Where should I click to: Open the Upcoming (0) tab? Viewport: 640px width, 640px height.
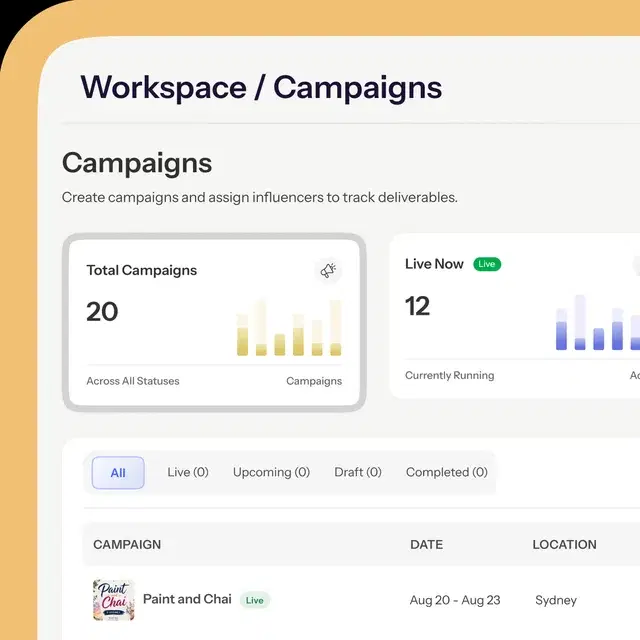coord(271,472)
